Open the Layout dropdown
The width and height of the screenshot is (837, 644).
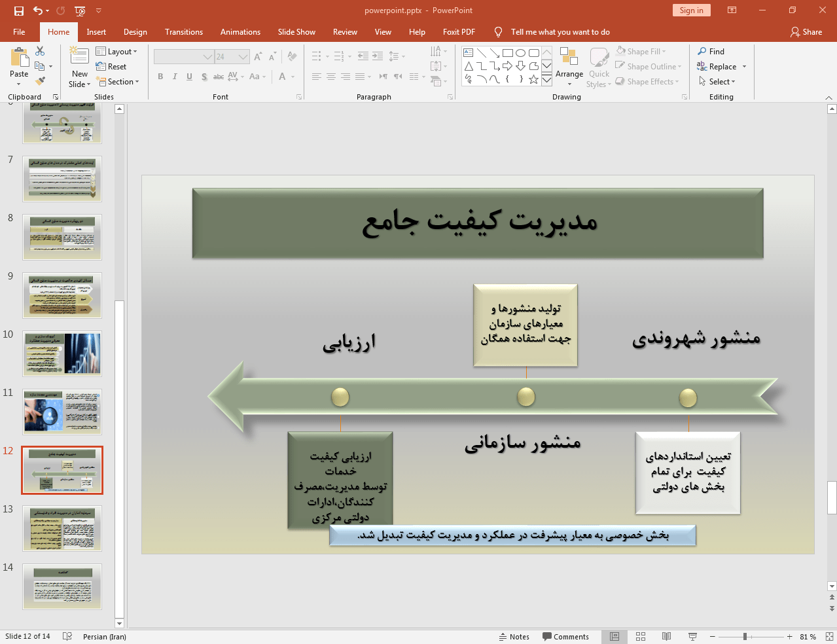(116, 52)
